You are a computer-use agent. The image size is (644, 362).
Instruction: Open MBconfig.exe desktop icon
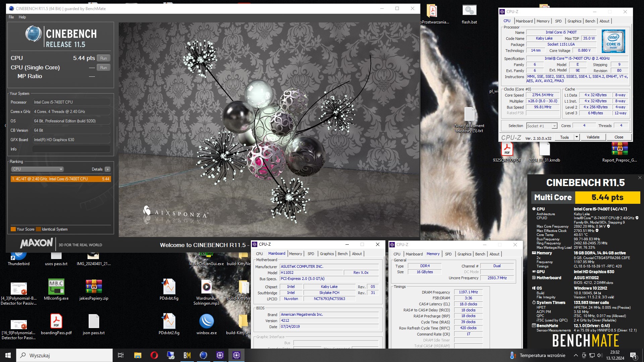pos(56,290)
